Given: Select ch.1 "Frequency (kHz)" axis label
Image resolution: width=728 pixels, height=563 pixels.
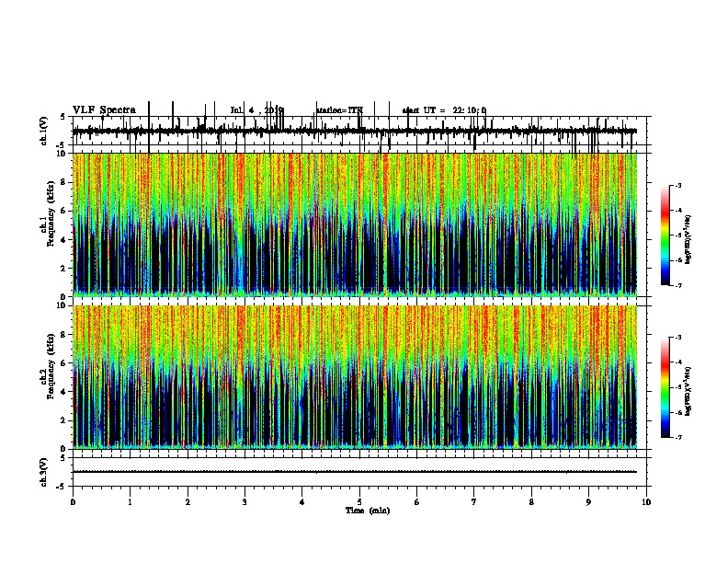Looking at the screenshot, I should point(51,213).
